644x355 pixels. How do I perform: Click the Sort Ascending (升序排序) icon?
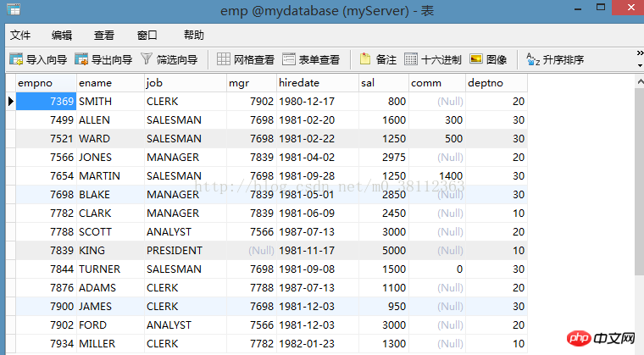533,59
